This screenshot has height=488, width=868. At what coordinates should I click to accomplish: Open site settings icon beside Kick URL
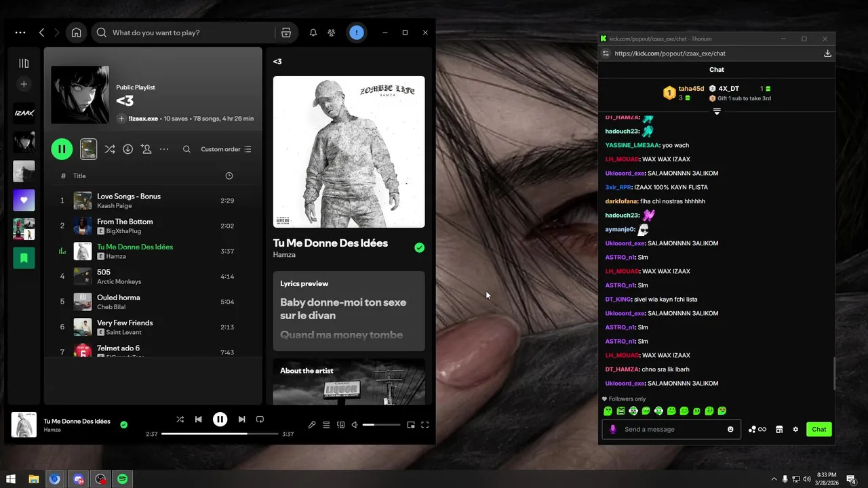[x=606, y=54]
